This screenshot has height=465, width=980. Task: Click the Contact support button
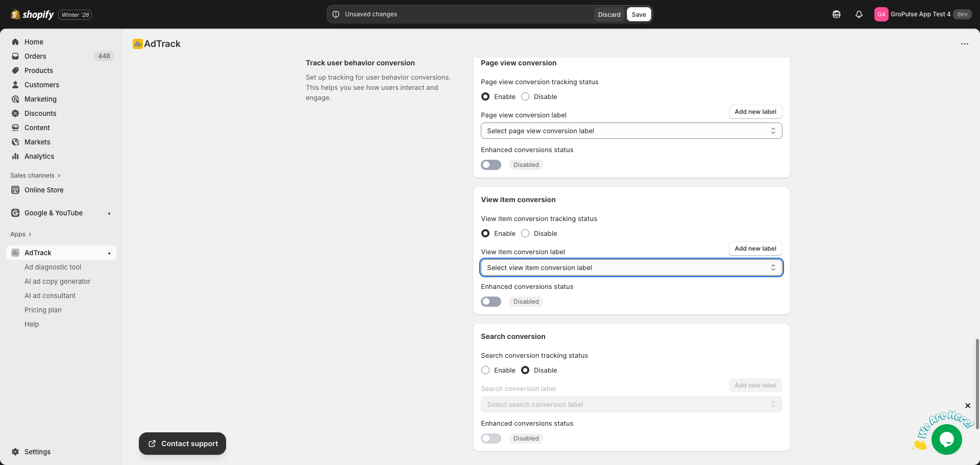(182, 443)
